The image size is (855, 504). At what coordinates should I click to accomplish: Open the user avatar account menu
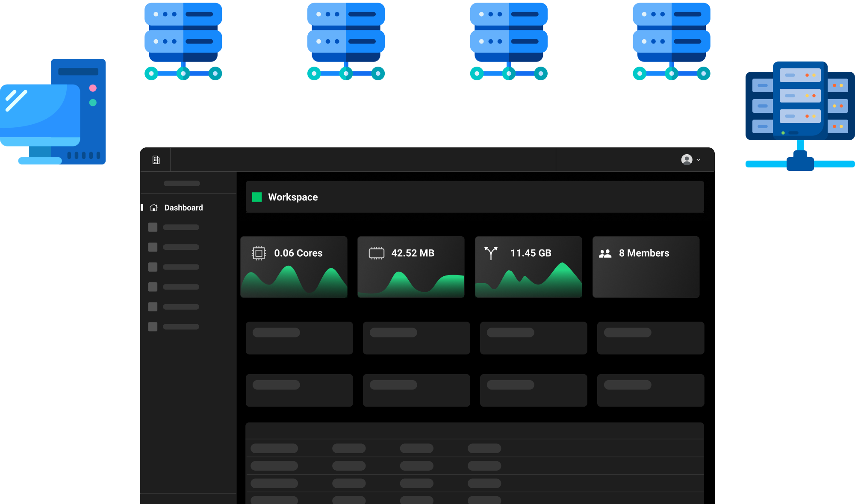(x=687, y=160)
